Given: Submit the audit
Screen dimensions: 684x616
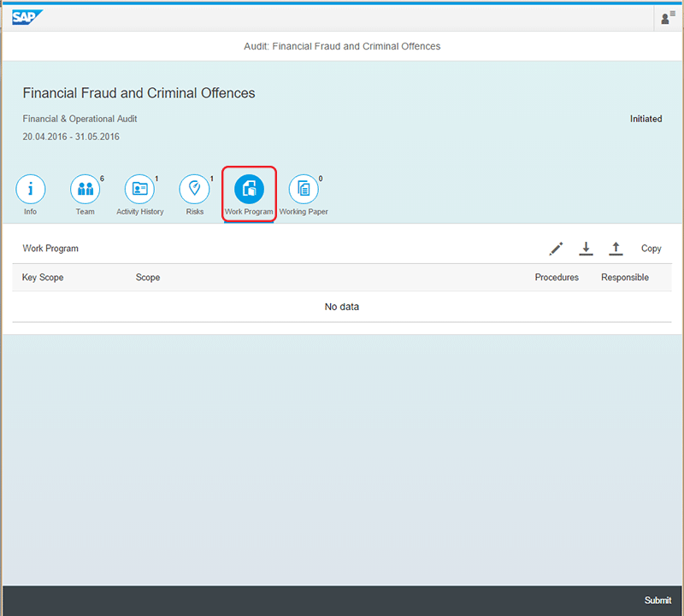Looking at the screenshot, I should [x=657, y=601].
